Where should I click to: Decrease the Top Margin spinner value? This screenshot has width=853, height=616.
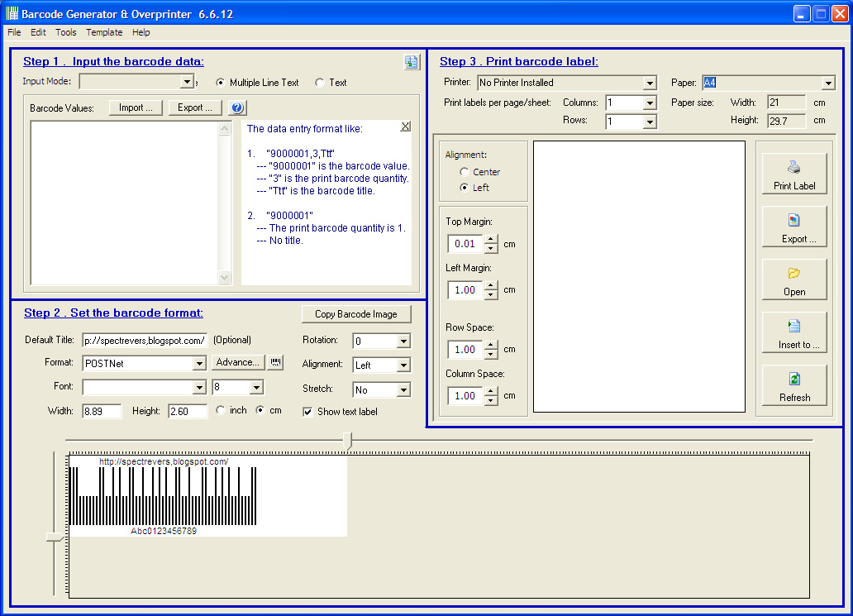pos(491,249)
